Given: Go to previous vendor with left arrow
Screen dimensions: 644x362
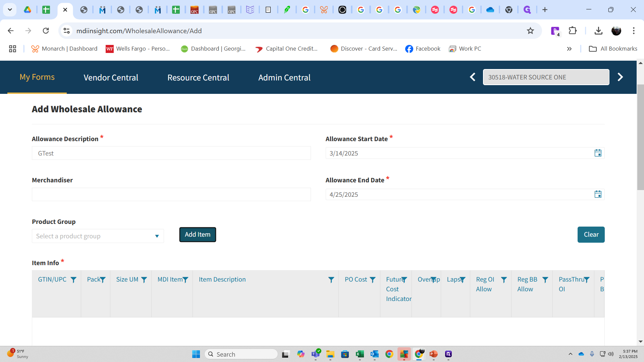Looking at the screenshot, I should [473, 77].
